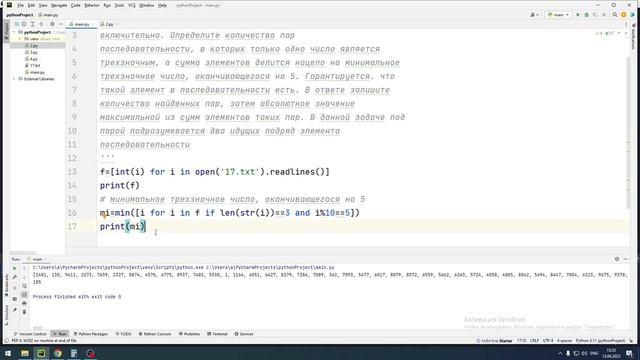Open the Code menu
The height and width of the screenshot is (360, 640).
point(76,5)
